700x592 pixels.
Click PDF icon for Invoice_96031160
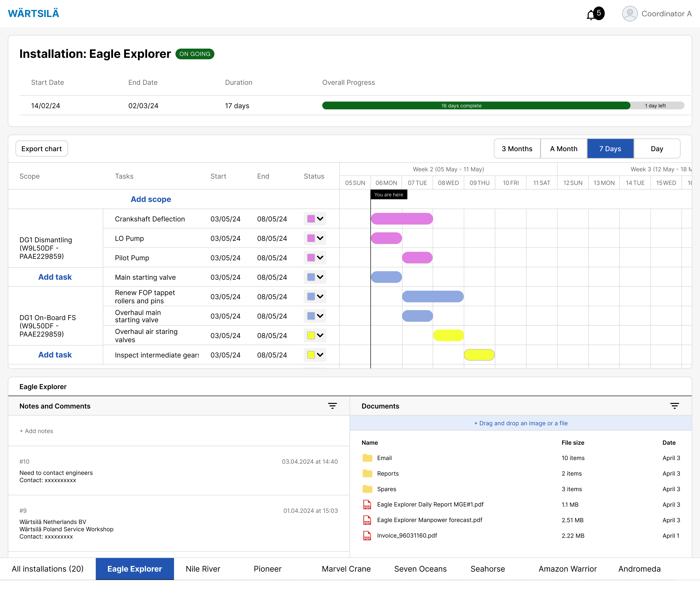pos(367,535)
